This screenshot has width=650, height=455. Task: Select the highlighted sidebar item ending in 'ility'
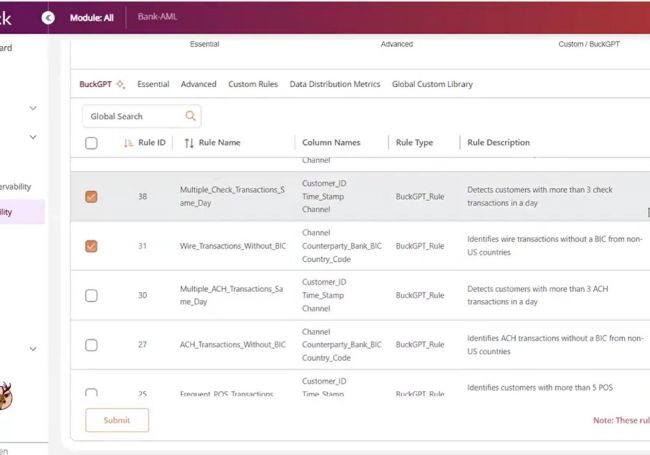(22, 212)
